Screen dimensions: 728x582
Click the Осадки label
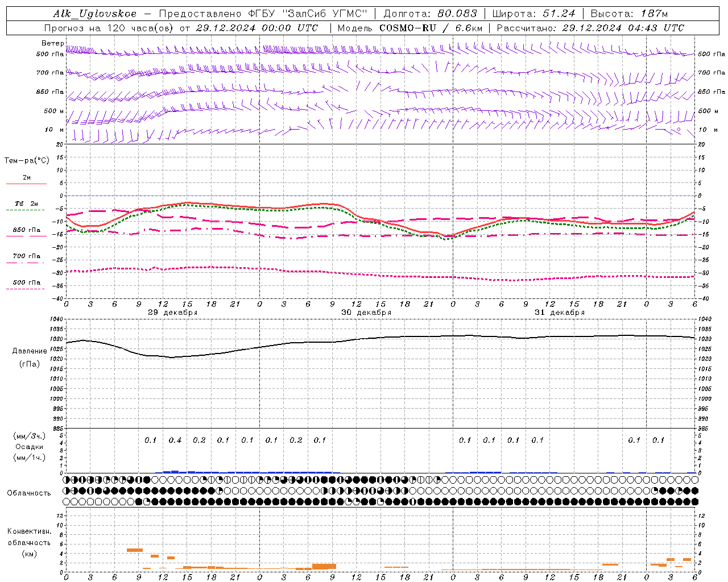(x=29, y=447)
